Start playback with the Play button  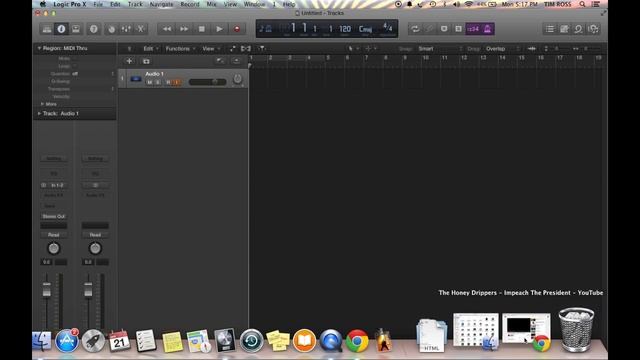click(x=219, y=29)
